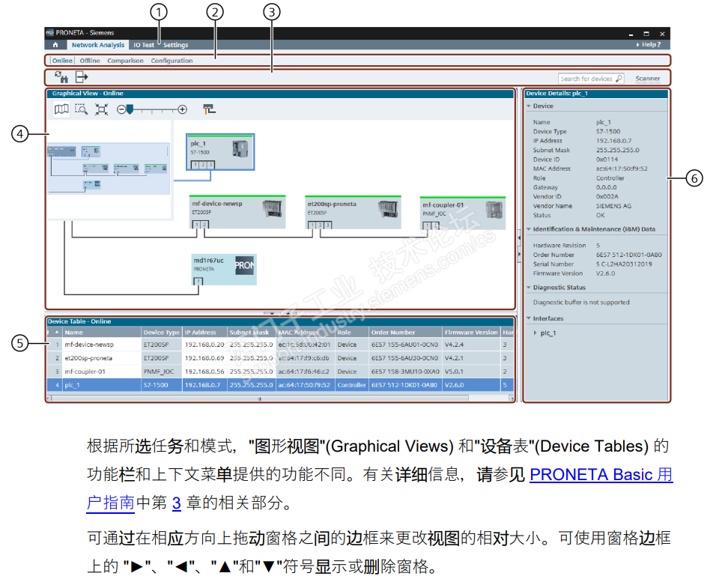This screenshot has width=719, height=588.
Task: Select plc_1 table row
Action: [280, 385]
